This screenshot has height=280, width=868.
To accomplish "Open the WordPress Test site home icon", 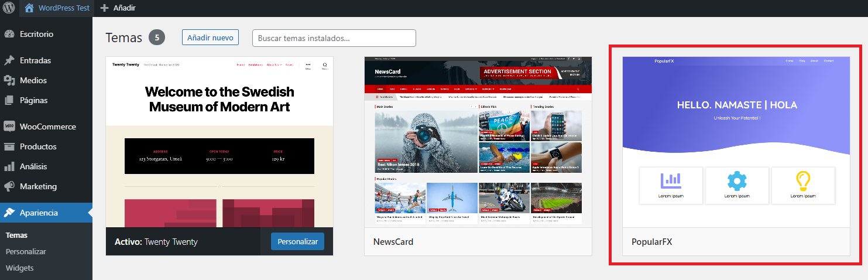I will tap(29, 8).
